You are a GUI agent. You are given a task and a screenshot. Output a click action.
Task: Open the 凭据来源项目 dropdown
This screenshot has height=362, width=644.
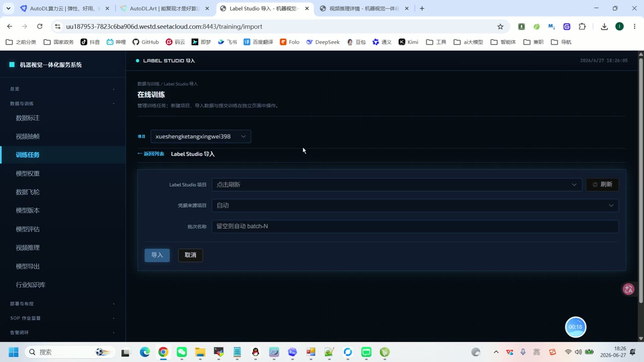click(415, 205)
